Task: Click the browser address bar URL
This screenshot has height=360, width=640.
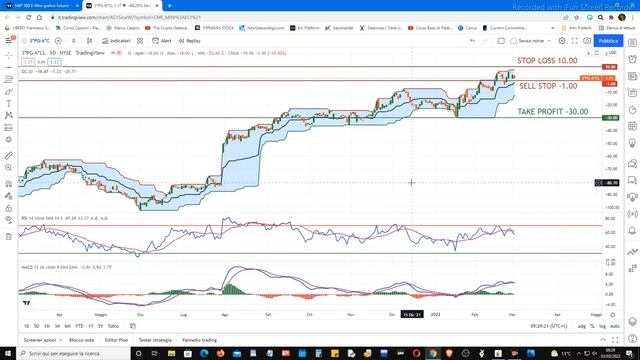Action: click(129, 18)
